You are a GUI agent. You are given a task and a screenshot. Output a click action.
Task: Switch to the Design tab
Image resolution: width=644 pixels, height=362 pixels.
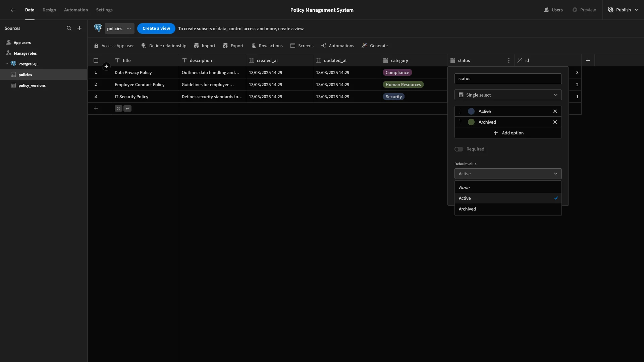pos(49,10)
